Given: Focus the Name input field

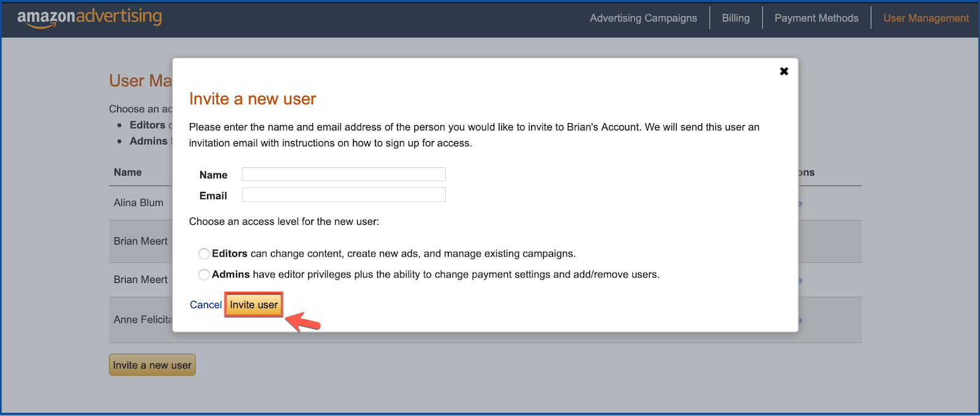Looking at the screenshot, I should click(344, 174).
